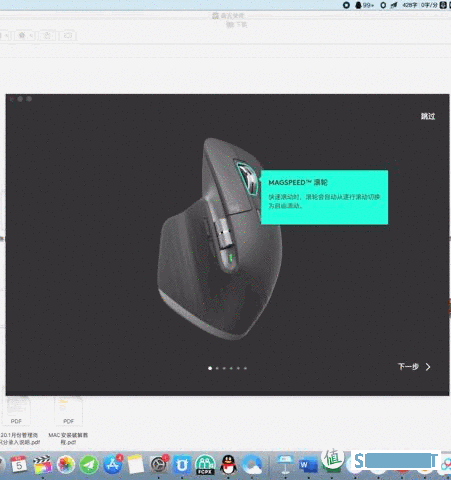Click the right chevron beside 下一步
Screen dimensions: 451x480
(x=428, y=367)
